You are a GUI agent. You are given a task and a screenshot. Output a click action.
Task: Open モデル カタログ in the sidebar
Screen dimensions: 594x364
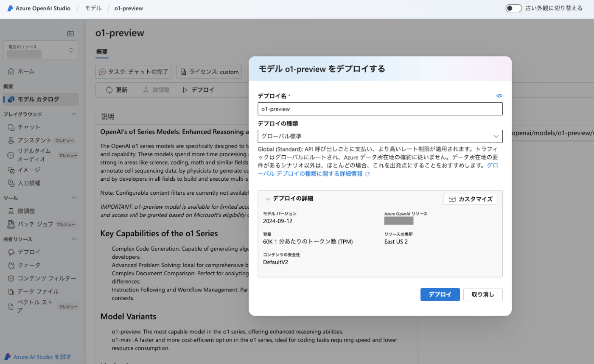[x=41, y=99]
